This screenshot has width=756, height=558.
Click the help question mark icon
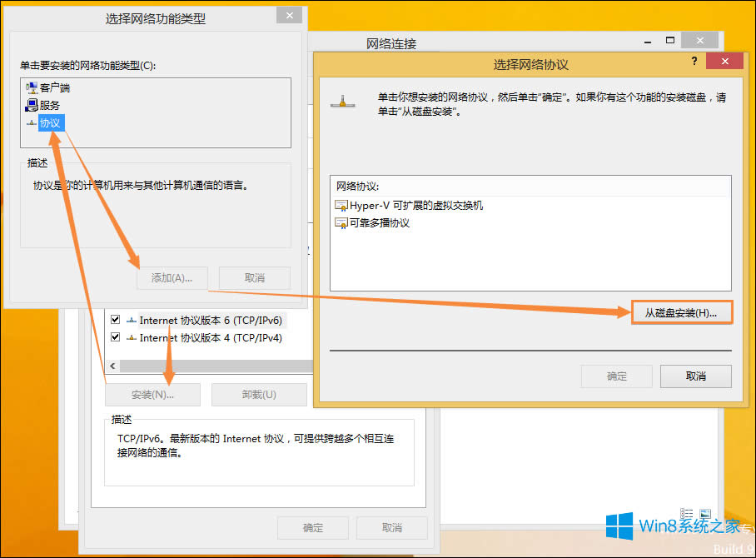click(x=694, y=60)
